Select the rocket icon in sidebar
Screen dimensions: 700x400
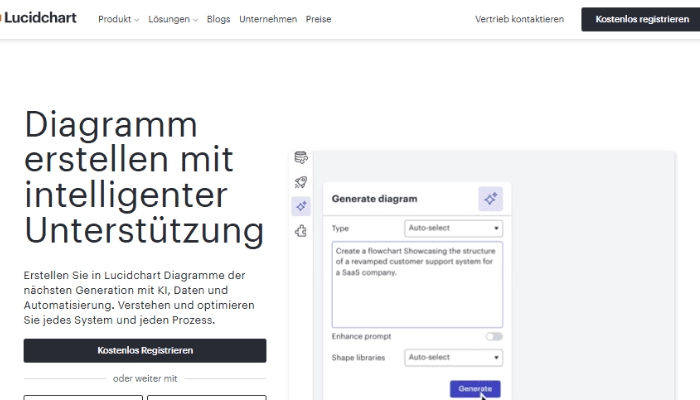coord(301,182)
